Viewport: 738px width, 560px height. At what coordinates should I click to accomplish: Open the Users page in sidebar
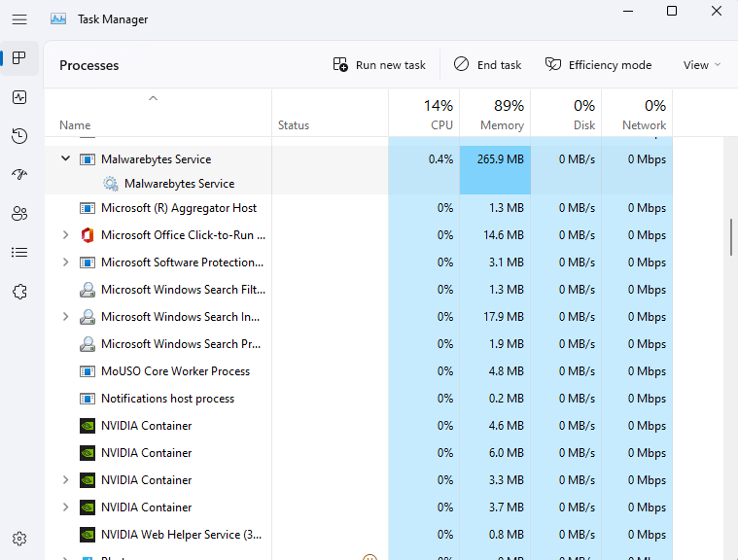(19, 214)
